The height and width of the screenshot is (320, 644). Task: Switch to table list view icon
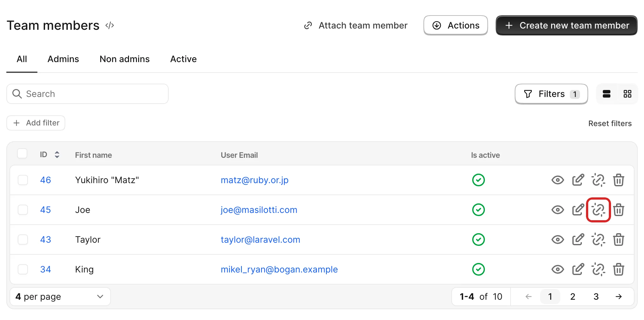coord(607,94)
